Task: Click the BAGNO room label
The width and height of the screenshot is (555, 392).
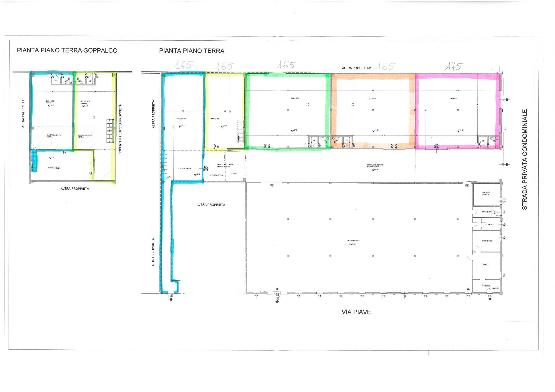Action: pos(491,224)
